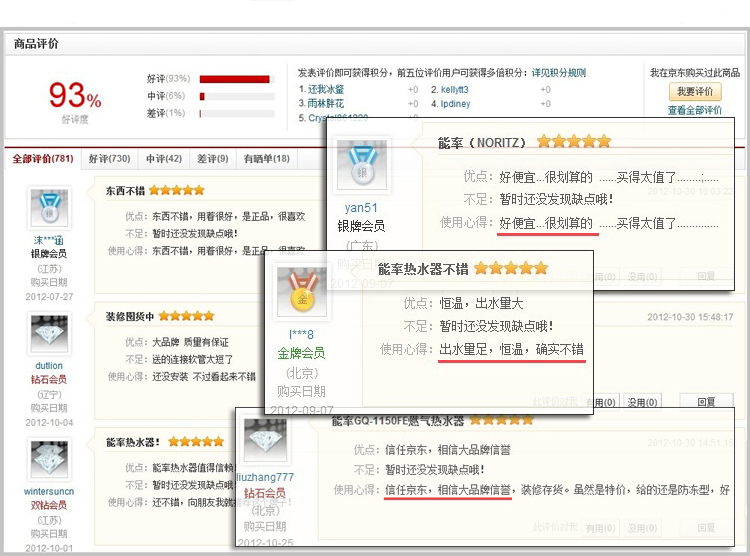Click timestamp 2012-10-30 15:48:17
Viewport: 750px width, 556px height.
pyautogui.click(x=690, y=317)
